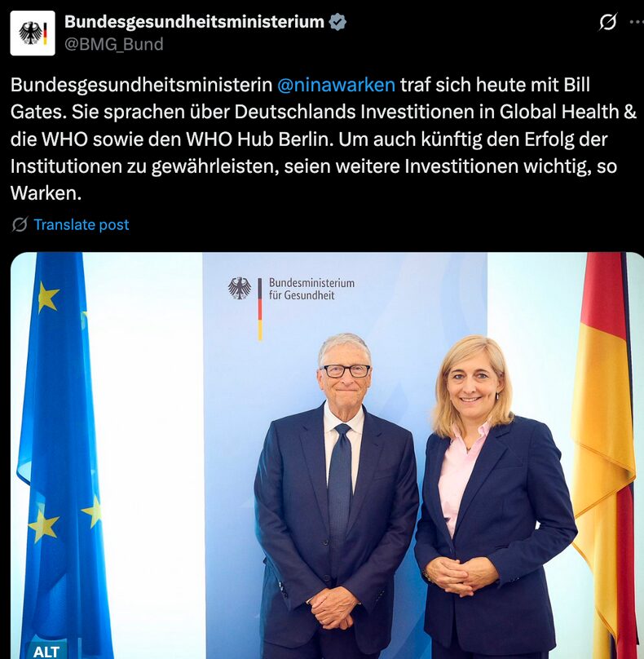Click the blue verified badge
Screen dimensions: 644x659
[337, 22]
